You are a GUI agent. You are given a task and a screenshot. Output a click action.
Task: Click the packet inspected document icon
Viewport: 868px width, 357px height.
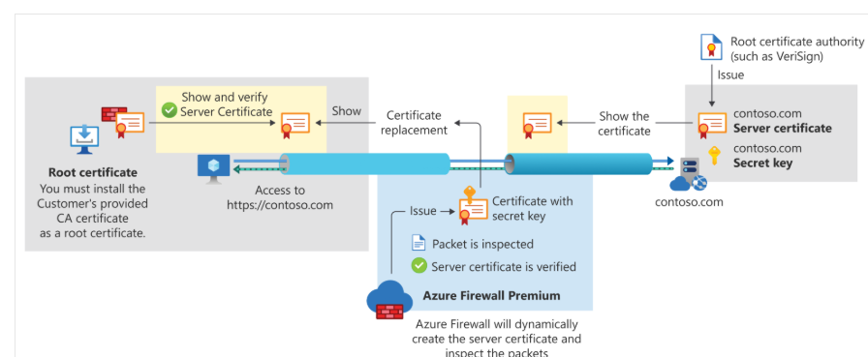pyautogui.click(x=418, y=243)
